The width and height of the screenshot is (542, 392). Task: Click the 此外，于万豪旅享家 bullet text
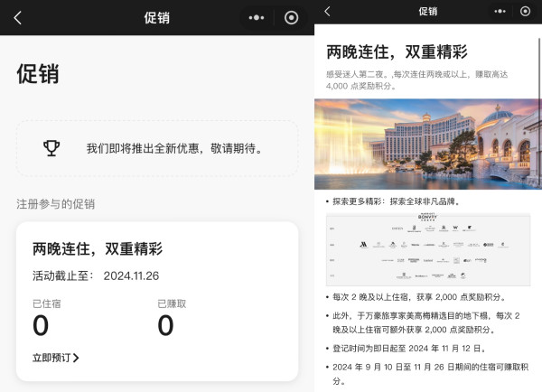tap(426, 322)
